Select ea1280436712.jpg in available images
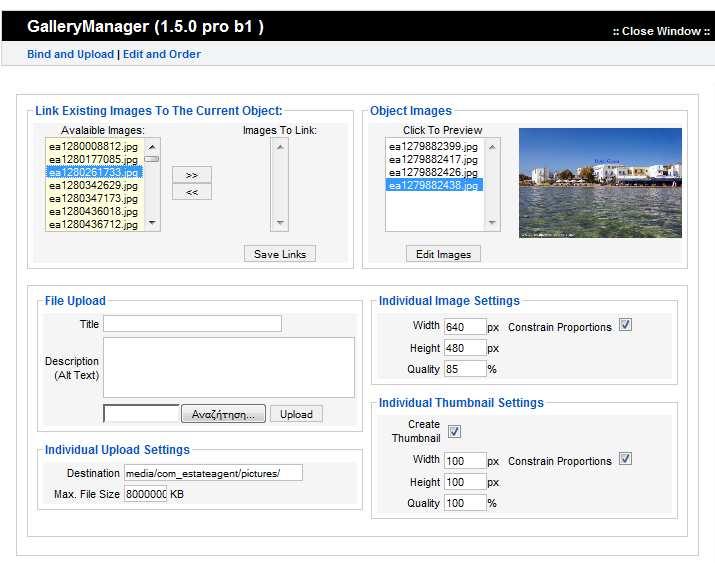This screenshot has width=715, height=563. [x=94, y=224]
